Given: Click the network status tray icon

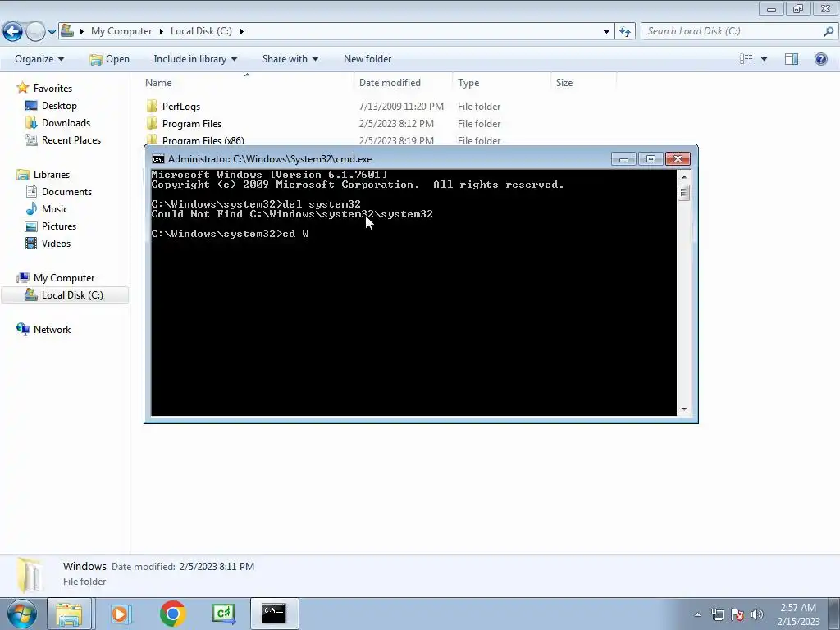Looking at the screenshot, I should pos(717,614).
